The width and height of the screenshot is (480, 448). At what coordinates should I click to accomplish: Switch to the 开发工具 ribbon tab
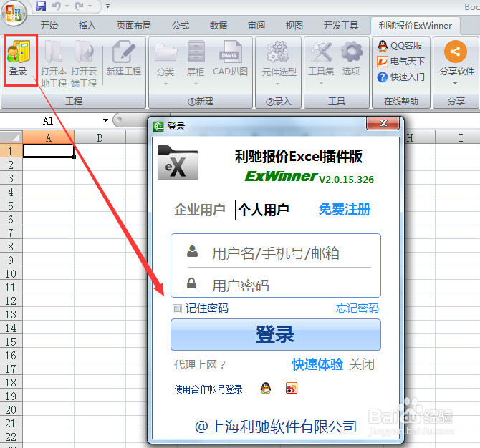click(x=341, y=25)
